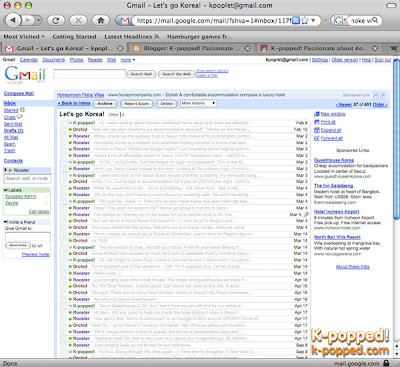
Task: Bookmark this page with the star icon
Action: pos(305,21)
